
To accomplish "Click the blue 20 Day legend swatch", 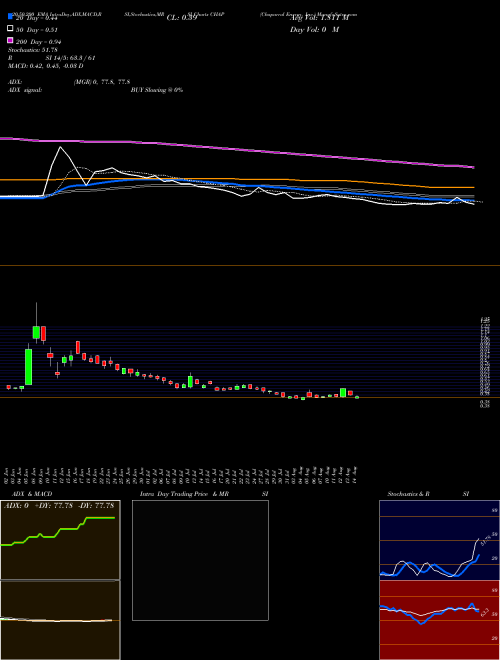I will pyautogui.click(x=10, y=17).
